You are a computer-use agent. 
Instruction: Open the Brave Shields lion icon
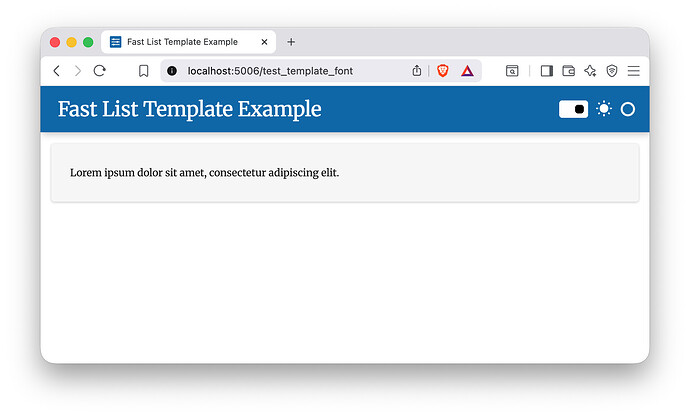point(443,71)
